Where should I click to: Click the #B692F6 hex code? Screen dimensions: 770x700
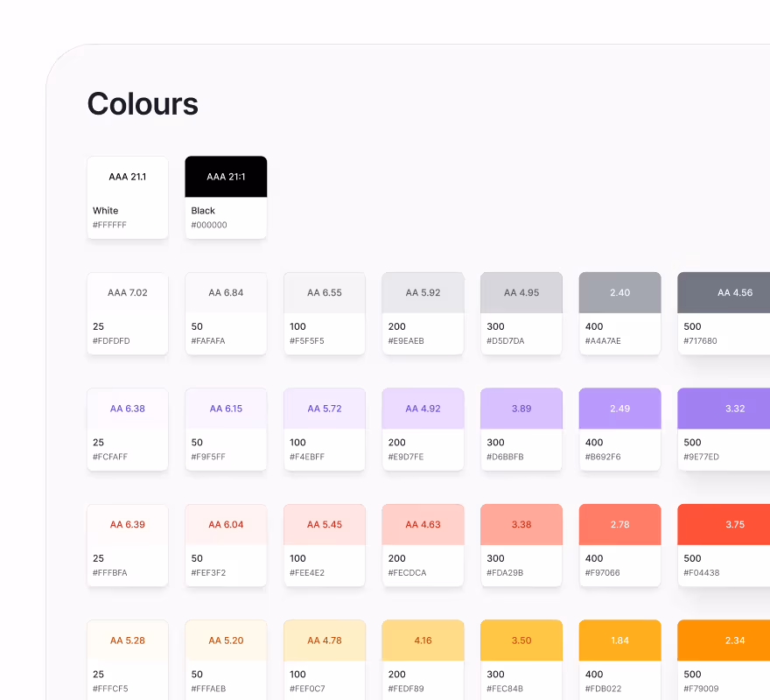[603, 457]
